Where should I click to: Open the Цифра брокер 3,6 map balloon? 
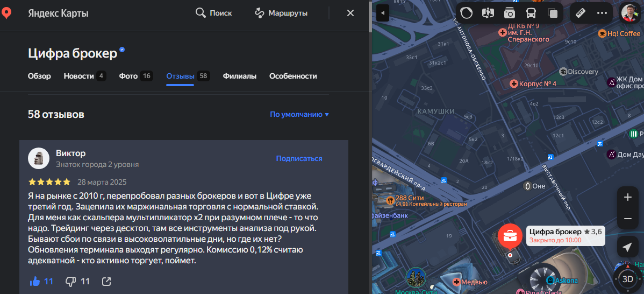[566, 236]
